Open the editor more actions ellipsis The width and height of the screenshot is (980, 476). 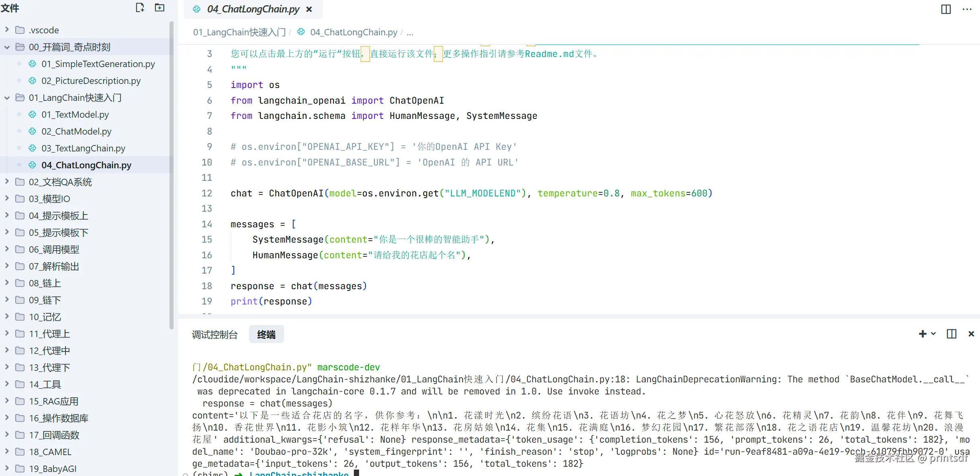click(967, 9)
